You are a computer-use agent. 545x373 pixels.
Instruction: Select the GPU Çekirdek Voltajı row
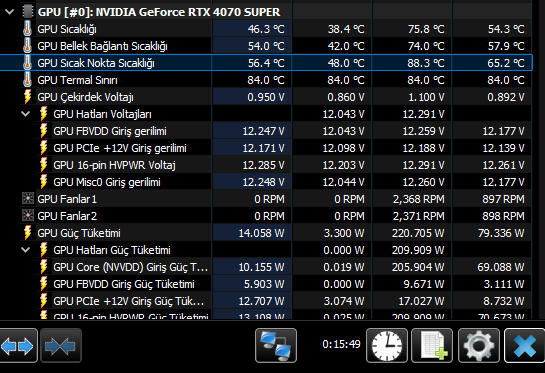[x=266, y=97]
